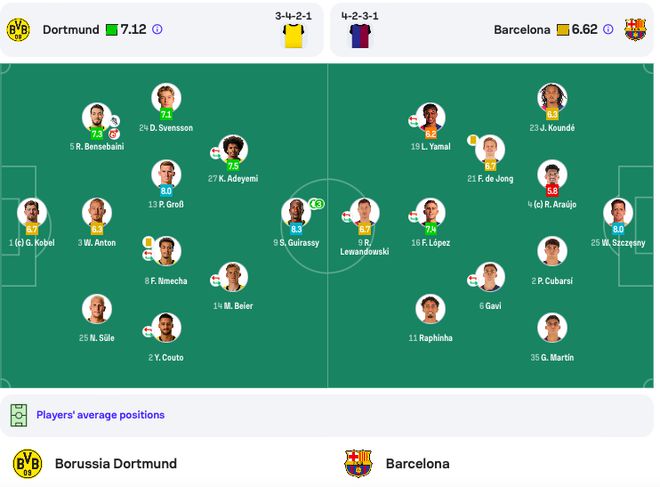This screenshot has height=487, width=660.
Task: Select R. Lewandowski's player photo
Action: coord(364,212)
